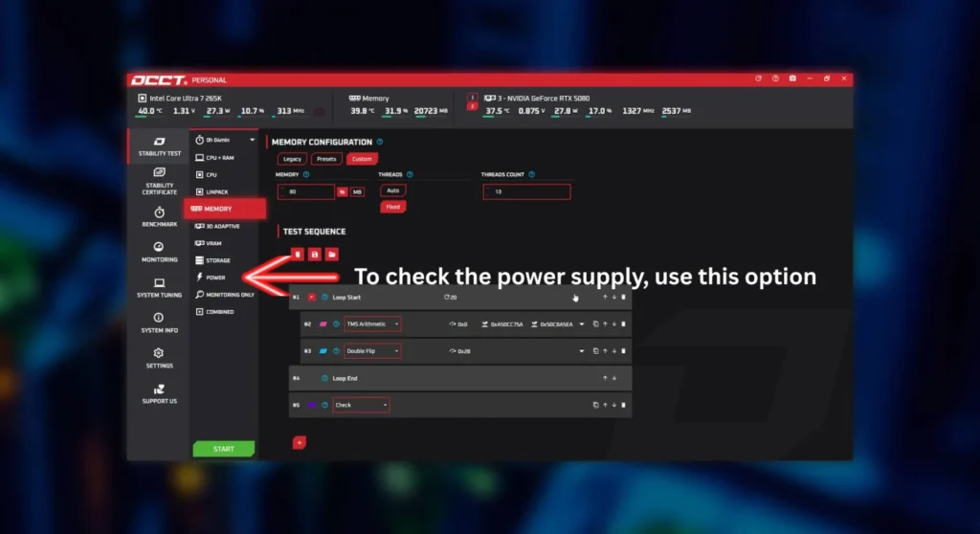Image resolution: width=980 pixels, height=534 pixels.
Task: Delete the TMS Arithmetic step
Action: point(623,324)
